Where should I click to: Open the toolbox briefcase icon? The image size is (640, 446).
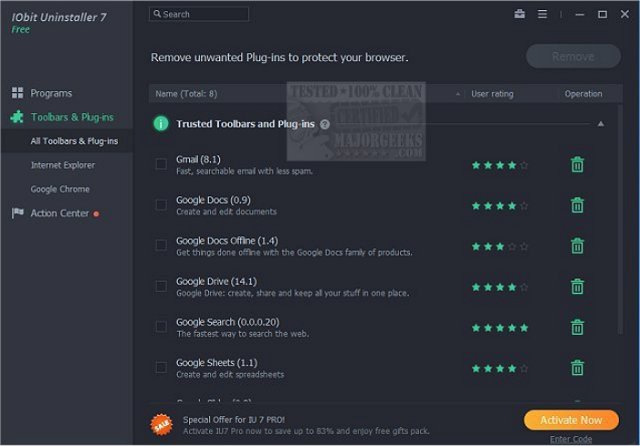(520, 14)
